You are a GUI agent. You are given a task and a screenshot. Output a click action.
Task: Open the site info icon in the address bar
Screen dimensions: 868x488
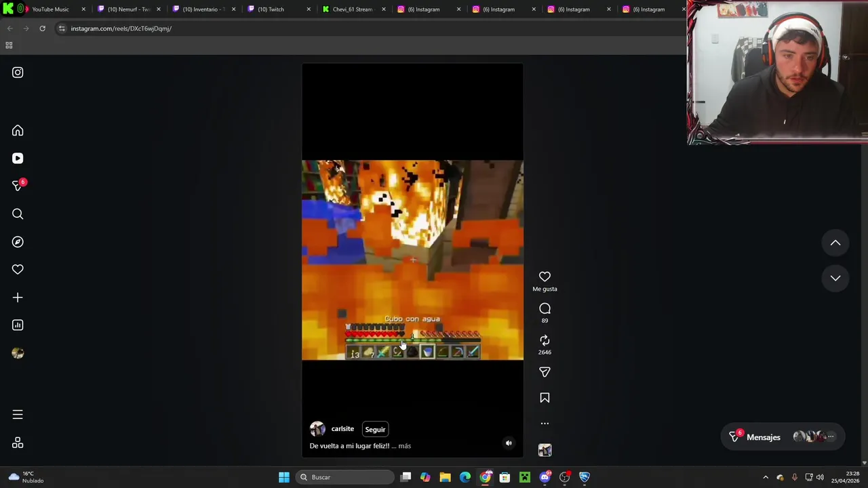[x=62, y=28]
